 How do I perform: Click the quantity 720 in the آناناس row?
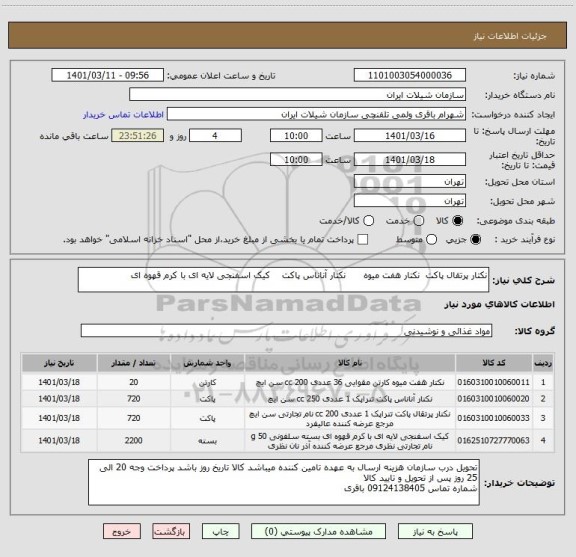point(134,399)
